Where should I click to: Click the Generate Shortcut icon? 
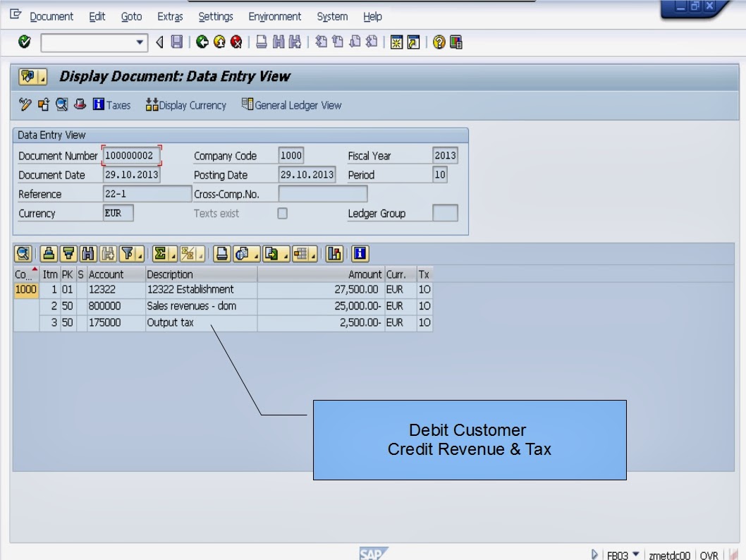pos(413,42)
